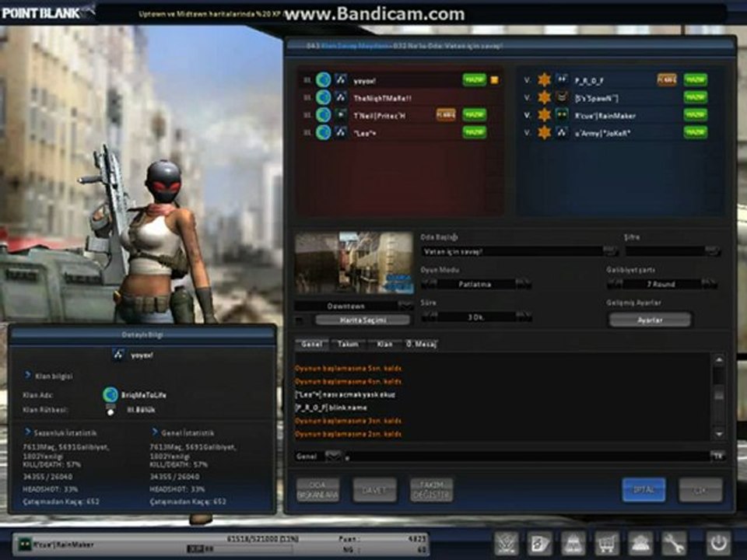This screenshot has height=560, width=747.
Task: Click the Oda Başlığı room title field
Action: [x=512, y=251]
